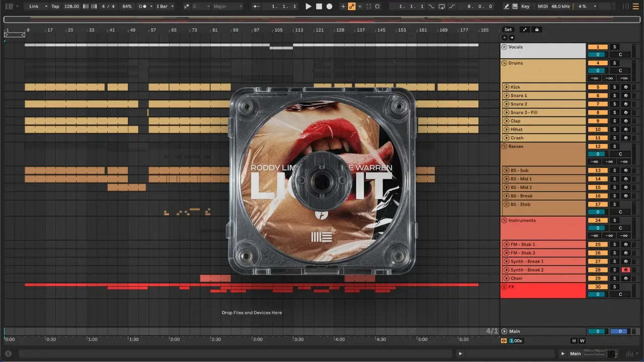
Task: Click the FX track icon
Action: click(x=504, y=287)
